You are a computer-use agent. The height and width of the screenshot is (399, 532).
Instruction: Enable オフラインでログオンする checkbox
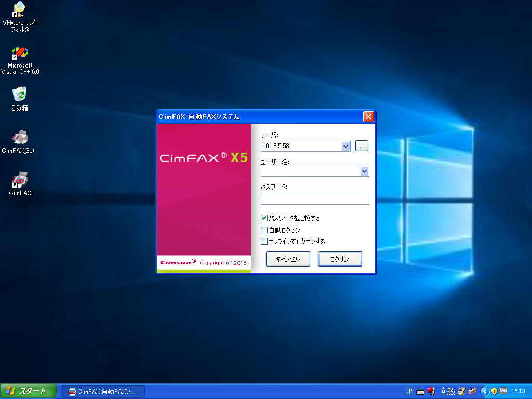pos(264,241)
